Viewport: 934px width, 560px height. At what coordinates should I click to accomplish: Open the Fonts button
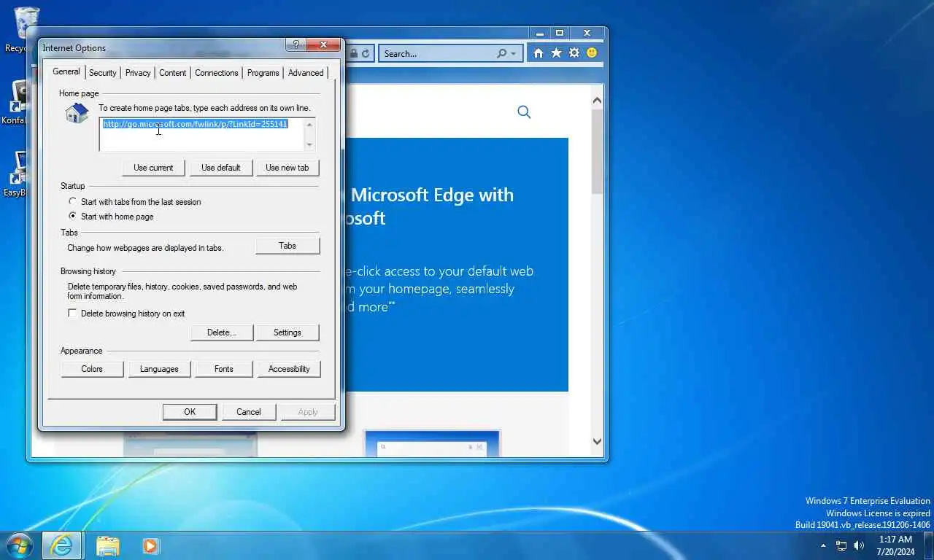224,369
